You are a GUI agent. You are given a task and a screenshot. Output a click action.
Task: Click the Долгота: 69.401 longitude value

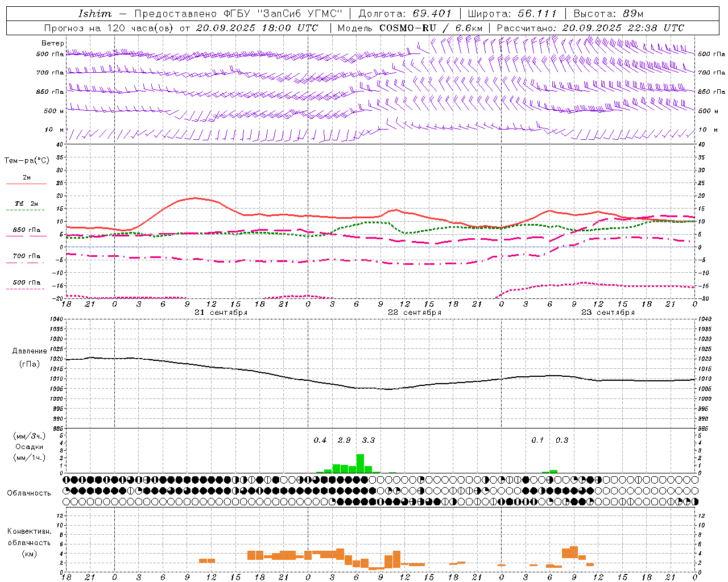coord(405,14)
